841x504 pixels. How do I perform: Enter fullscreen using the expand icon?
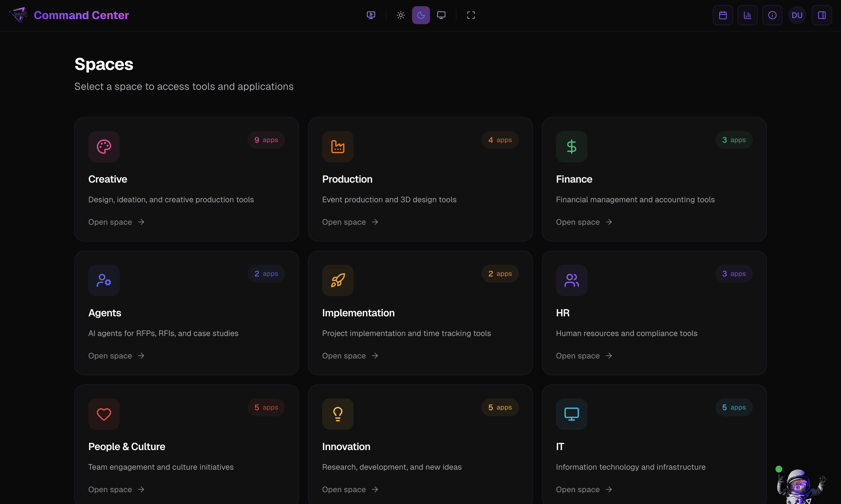point(471,15)
